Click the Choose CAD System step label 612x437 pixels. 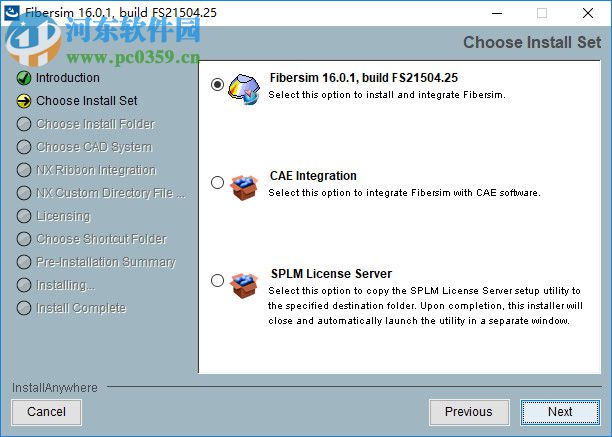(94, 147)
